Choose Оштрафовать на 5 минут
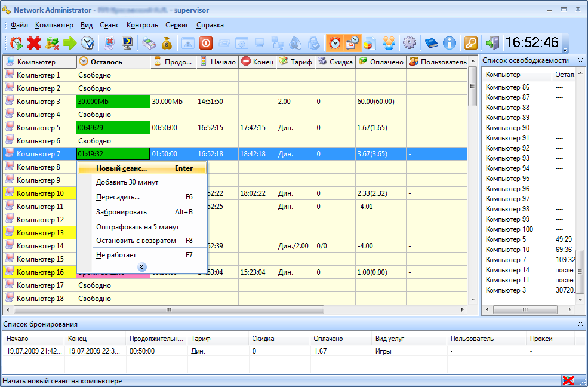The image size is (588, 387). [142, 227]
